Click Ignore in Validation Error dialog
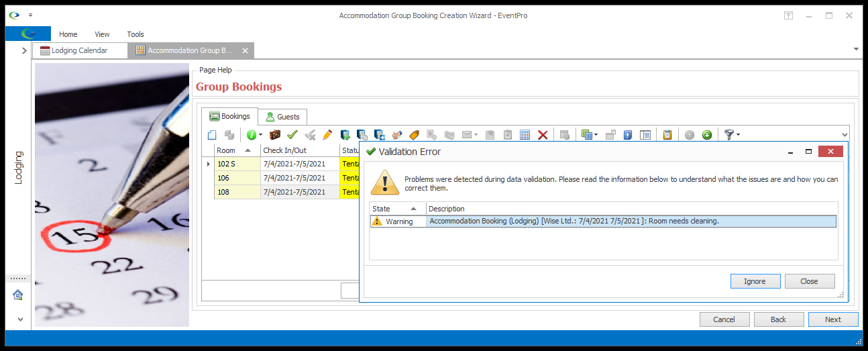This screenshot has height=351, width=868. pos(755,281)
